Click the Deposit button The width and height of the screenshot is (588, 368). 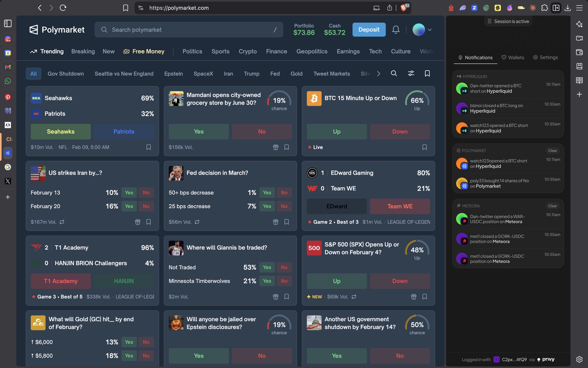369,29
